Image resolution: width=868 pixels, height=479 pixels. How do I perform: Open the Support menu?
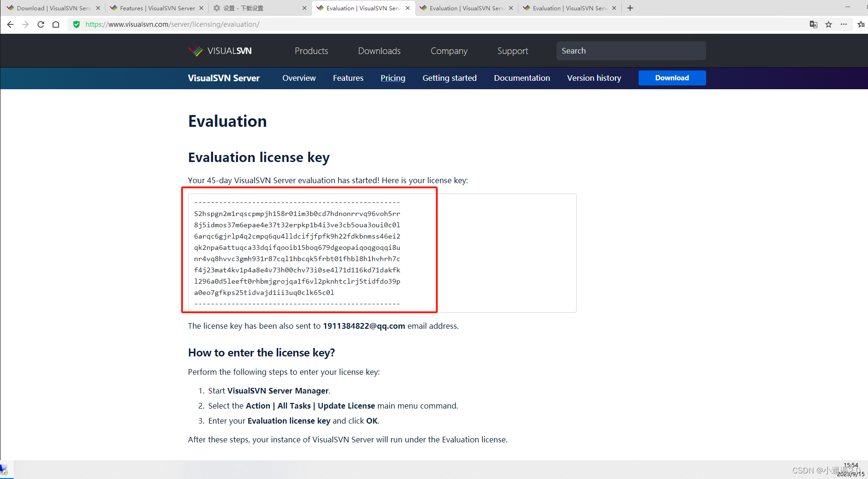pyautogui.click(x=513, y=51)
